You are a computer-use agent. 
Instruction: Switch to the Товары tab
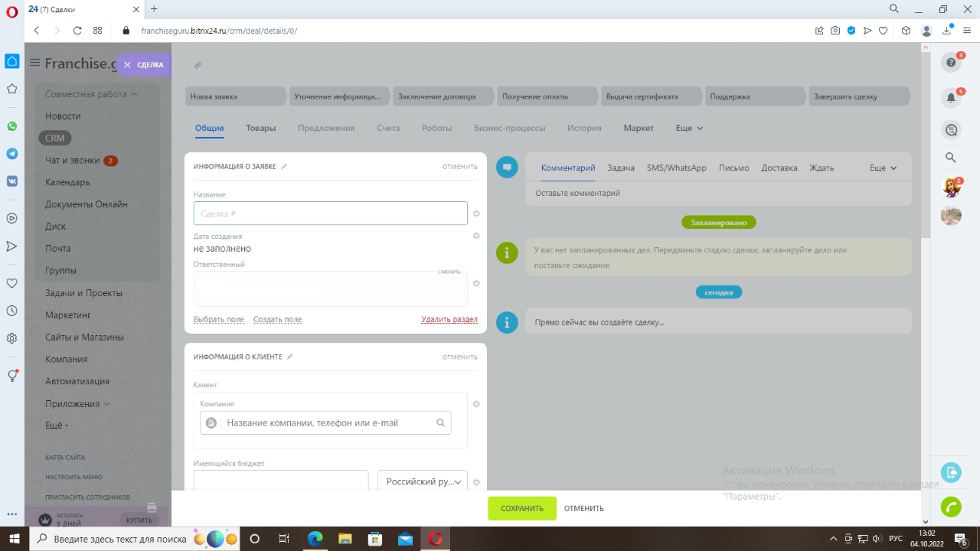(260, 129)
